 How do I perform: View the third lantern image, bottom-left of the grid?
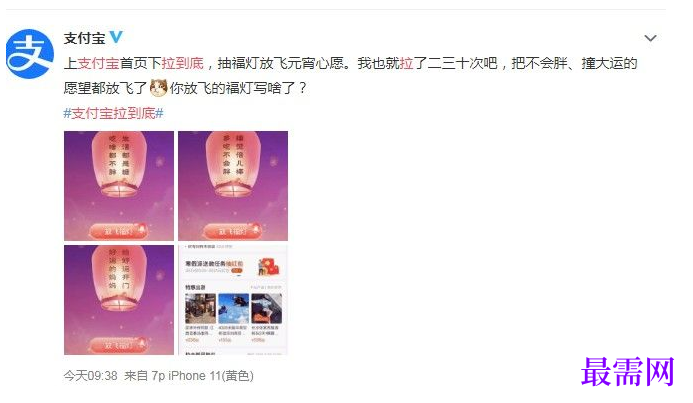click(x=119, y=300)
